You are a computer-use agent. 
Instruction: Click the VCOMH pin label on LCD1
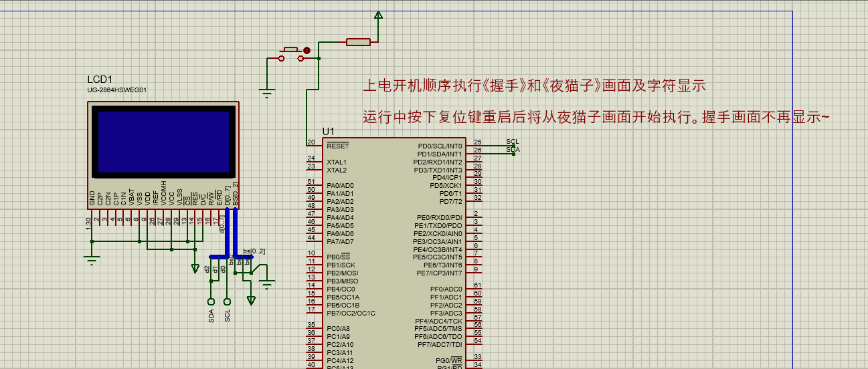click(164, 193)
